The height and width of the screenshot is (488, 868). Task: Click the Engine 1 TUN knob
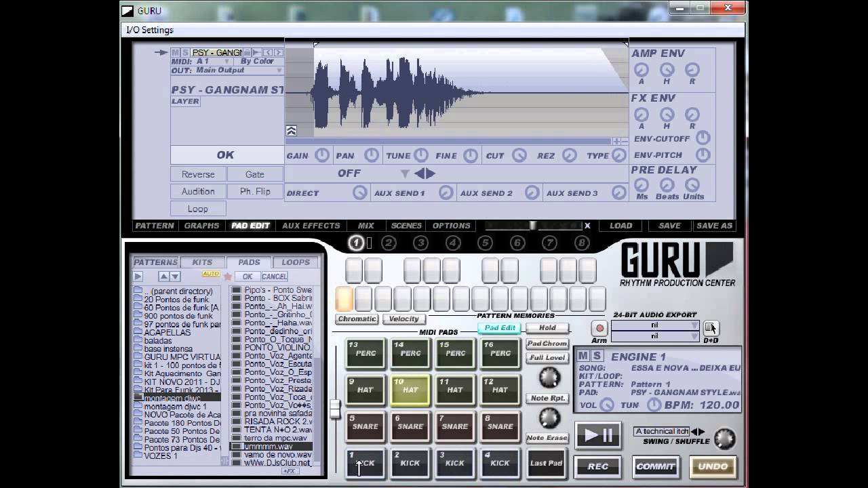coord(654,405)
